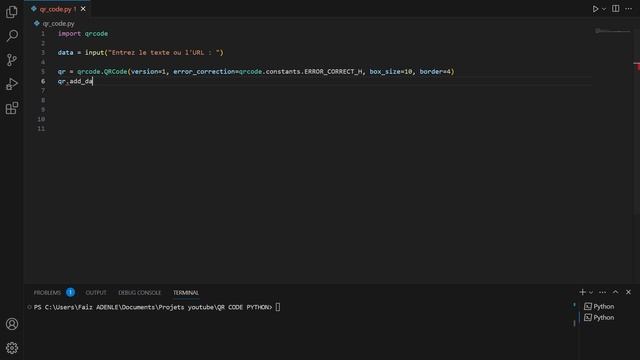Click the qr.add_da text on line 6

pos(75,81)
